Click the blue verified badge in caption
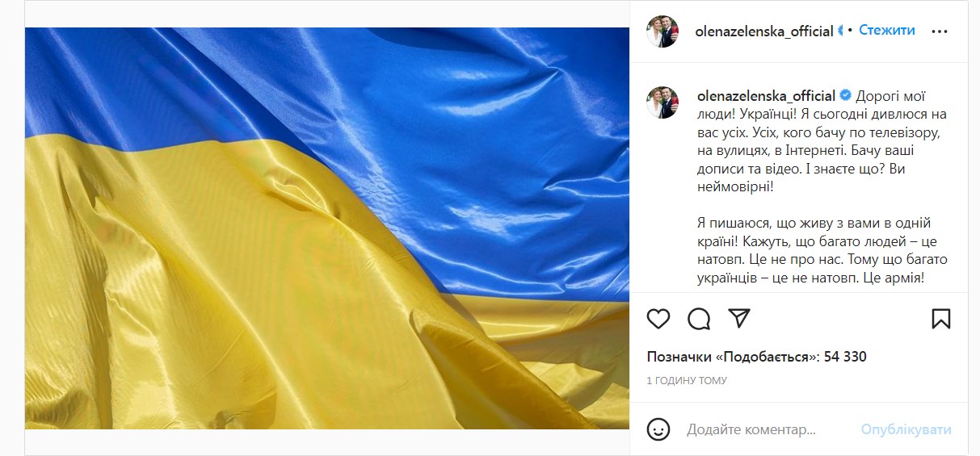Screen dimensions: 980x456 tap(845, 95)
